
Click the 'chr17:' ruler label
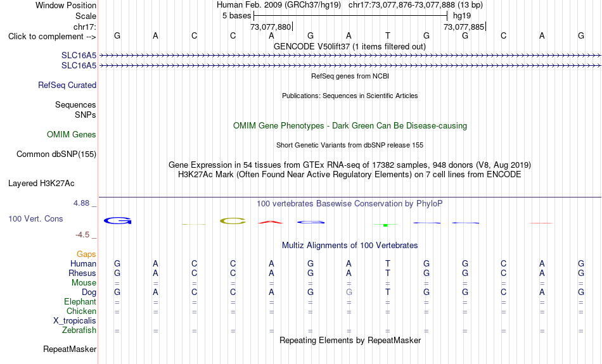pyautogui.click(x=84, y=27)
